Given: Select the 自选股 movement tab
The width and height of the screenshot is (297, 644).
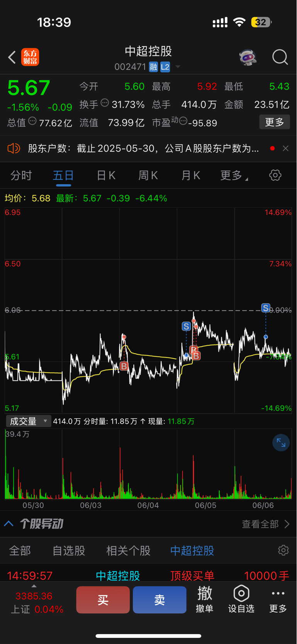Looking at the screenshot, I should coord(69,551).
